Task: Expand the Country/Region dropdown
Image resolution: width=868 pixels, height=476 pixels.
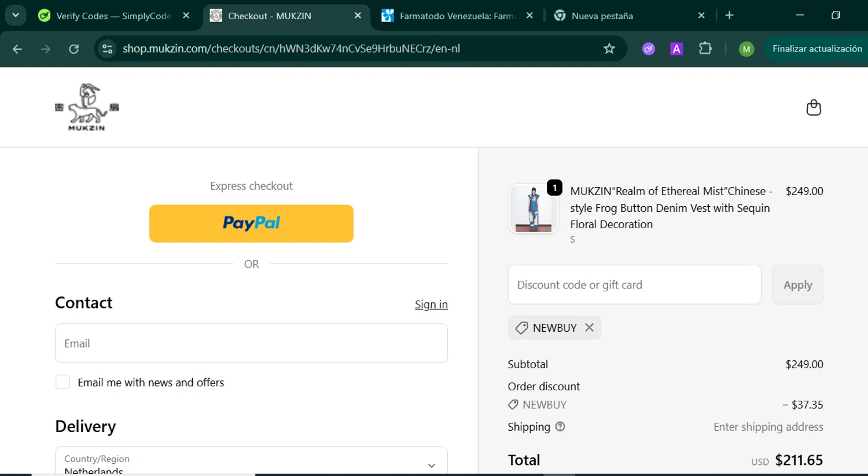Action: click(251, 461)
